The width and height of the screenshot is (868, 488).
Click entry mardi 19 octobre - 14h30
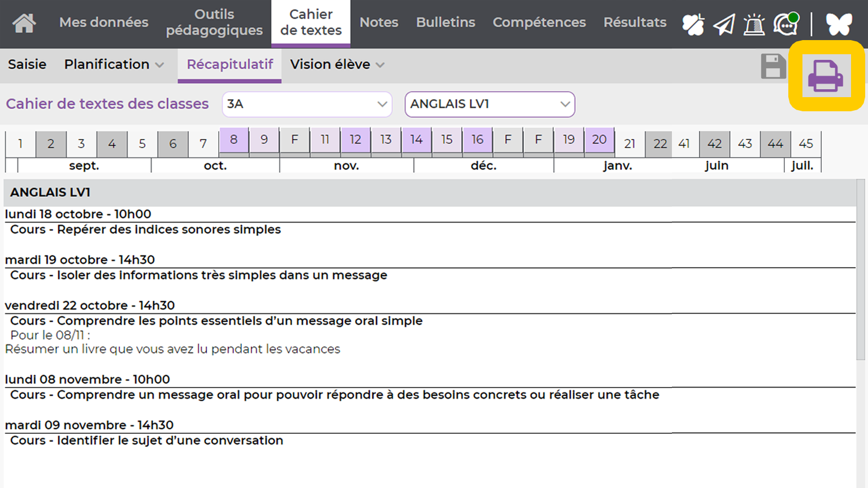click(80, 260)
